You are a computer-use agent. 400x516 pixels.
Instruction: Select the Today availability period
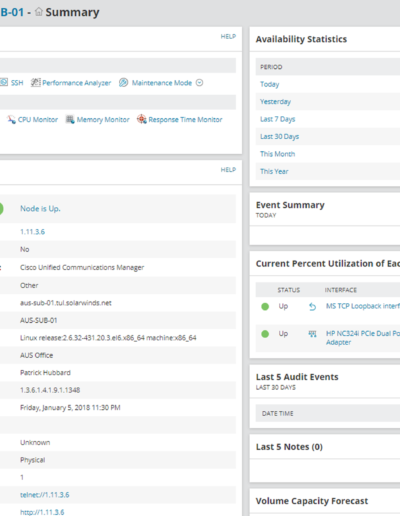270,84
